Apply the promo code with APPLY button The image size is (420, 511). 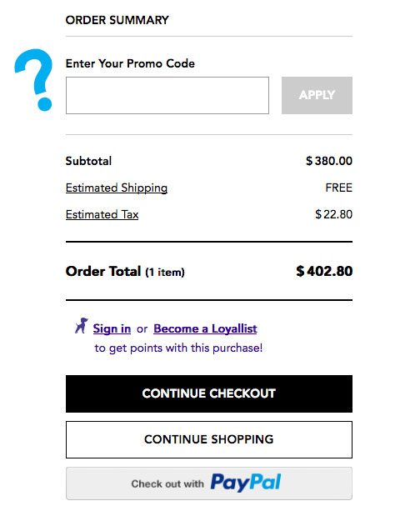317,96
